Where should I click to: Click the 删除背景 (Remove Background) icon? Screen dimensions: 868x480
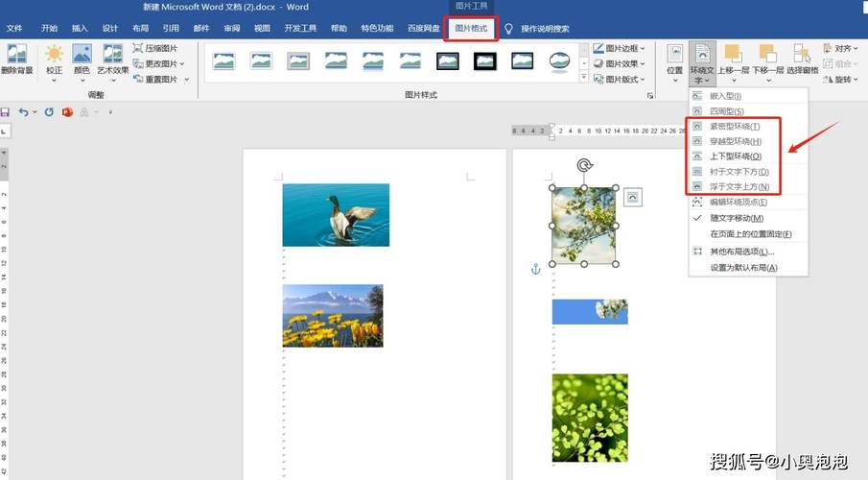pos(16,55)
